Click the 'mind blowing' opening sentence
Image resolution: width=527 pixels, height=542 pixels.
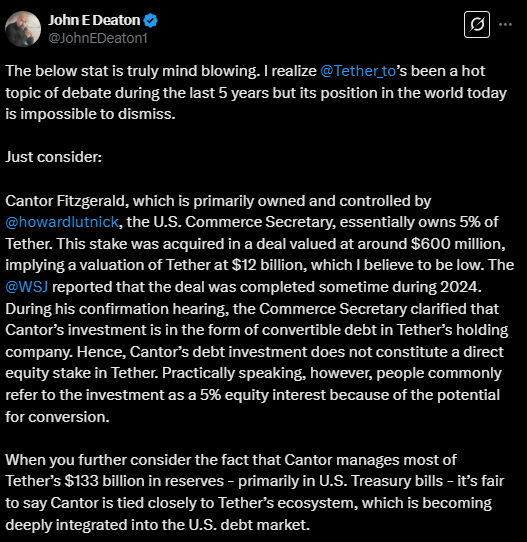[132, 71]
